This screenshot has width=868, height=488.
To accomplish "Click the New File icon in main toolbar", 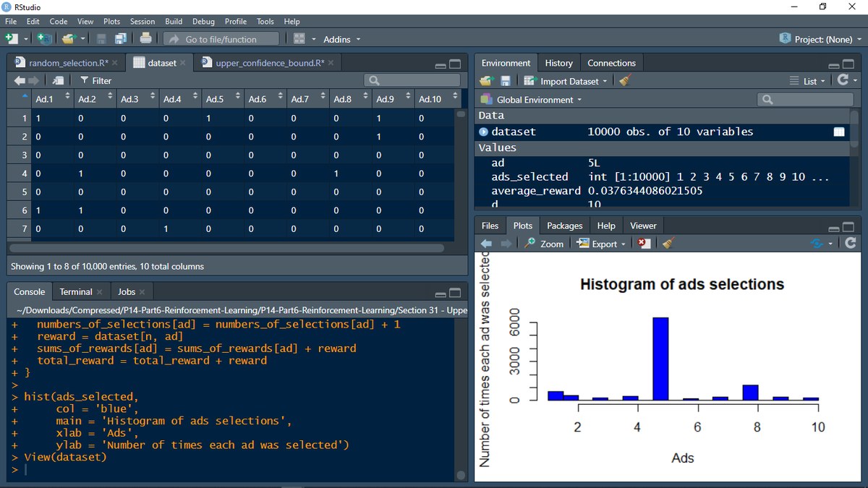I will coord(11,39).
